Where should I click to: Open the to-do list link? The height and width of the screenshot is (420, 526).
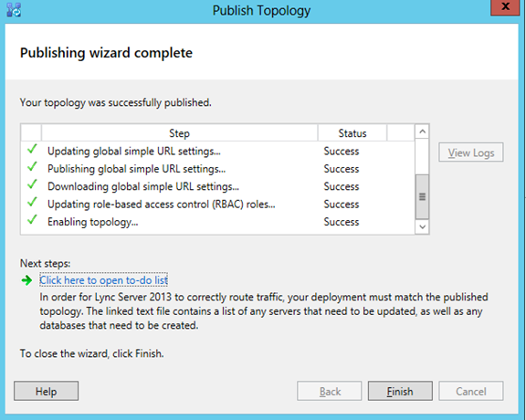[x=104, y=279]
